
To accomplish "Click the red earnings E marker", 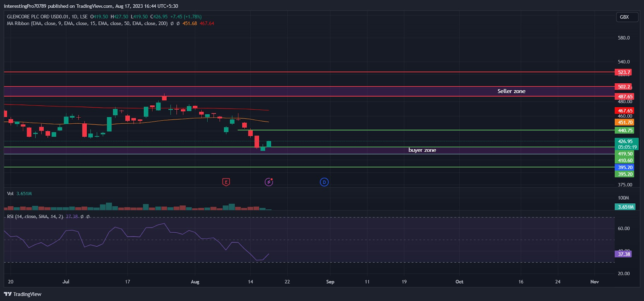I will tap(226, 182).
